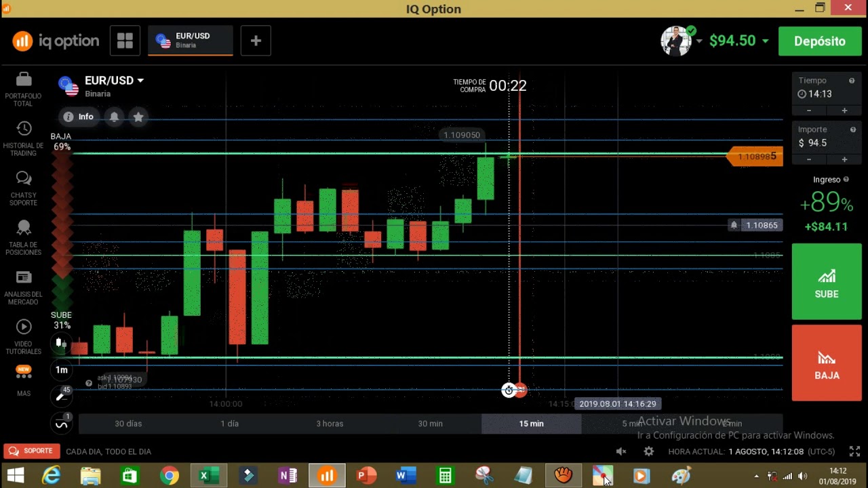Open the Windows Start button
The width and height of the screenshot is (868, 488).
pos(15,476)
